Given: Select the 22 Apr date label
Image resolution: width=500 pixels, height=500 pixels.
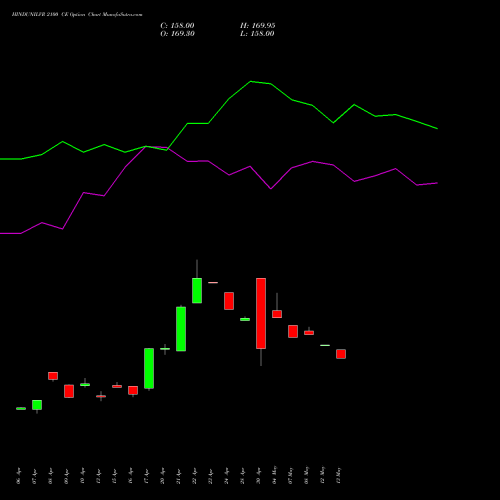Looking at the screenshot, I should (194, 476).
